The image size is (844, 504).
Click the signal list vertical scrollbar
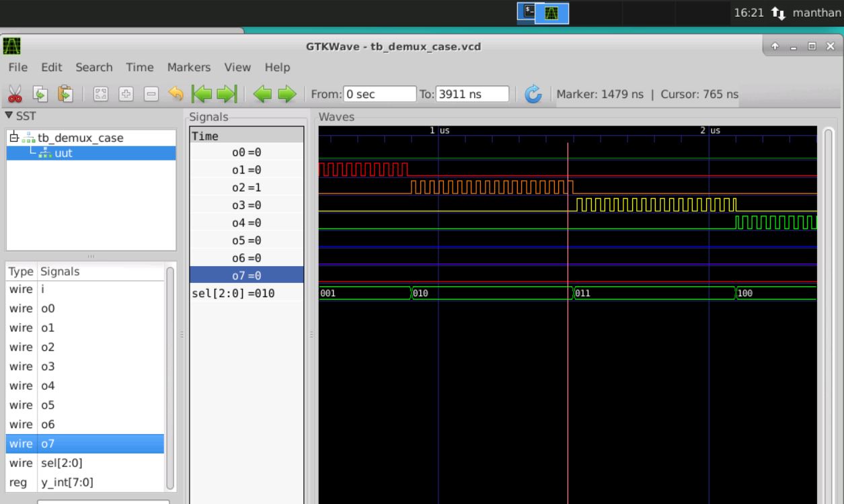click(170, 378)
